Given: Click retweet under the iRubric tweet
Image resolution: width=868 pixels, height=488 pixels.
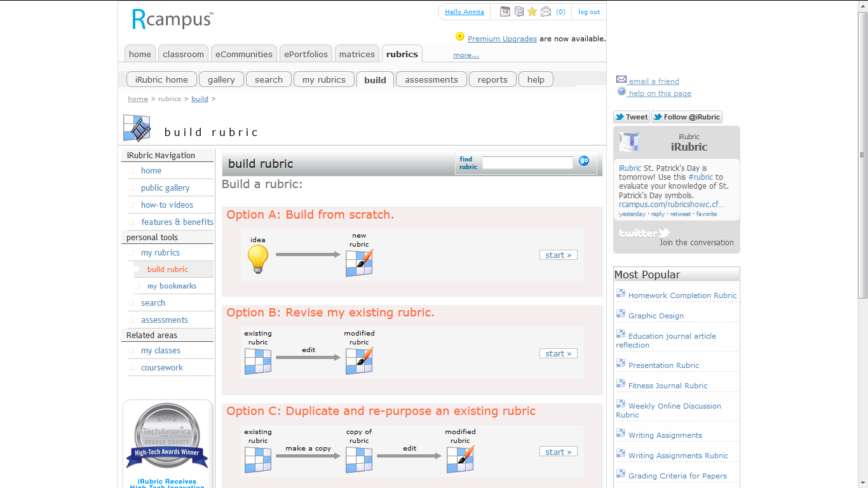Looking at the screenshot, I should point(681,214).
